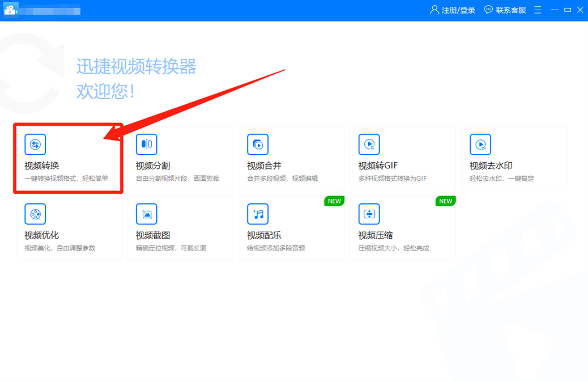
Task: Click the app logo in title bar
Action: pyautogui.click(x=11, y=10)
